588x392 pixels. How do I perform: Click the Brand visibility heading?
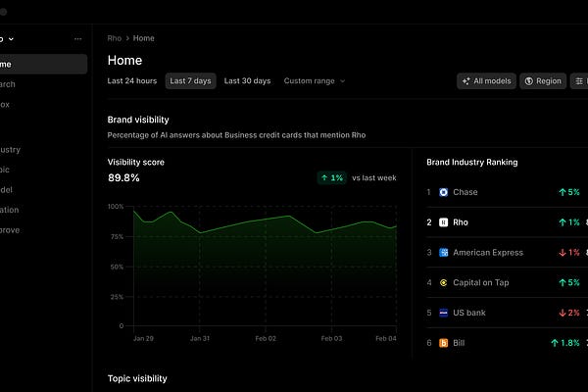tap(138, 120)
